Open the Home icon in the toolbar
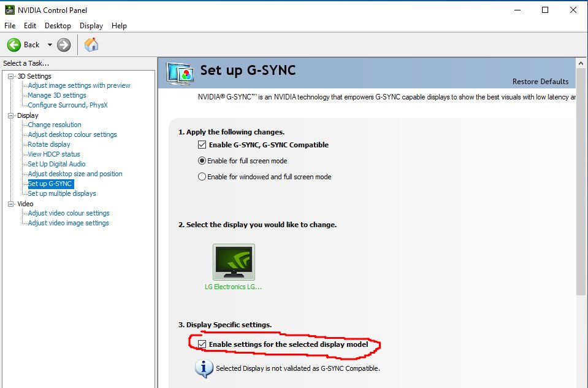 click(91, 45)
